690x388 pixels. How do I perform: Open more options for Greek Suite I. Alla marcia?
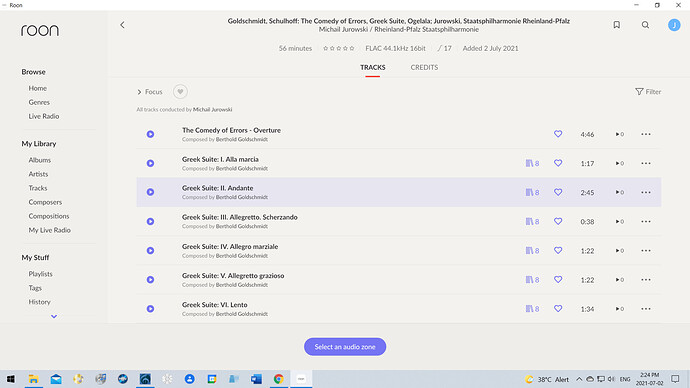pos(646,163)
